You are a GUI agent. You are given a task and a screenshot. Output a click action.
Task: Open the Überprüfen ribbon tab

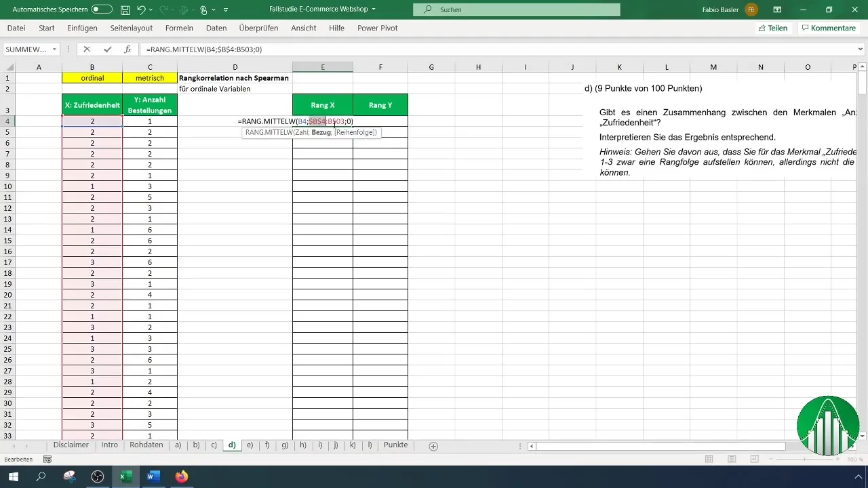click(260, 28)
